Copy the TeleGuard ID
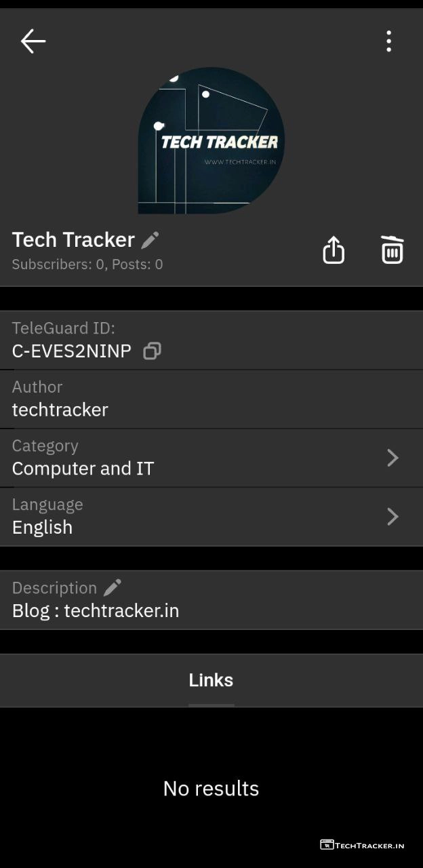 tap(152, 351)
